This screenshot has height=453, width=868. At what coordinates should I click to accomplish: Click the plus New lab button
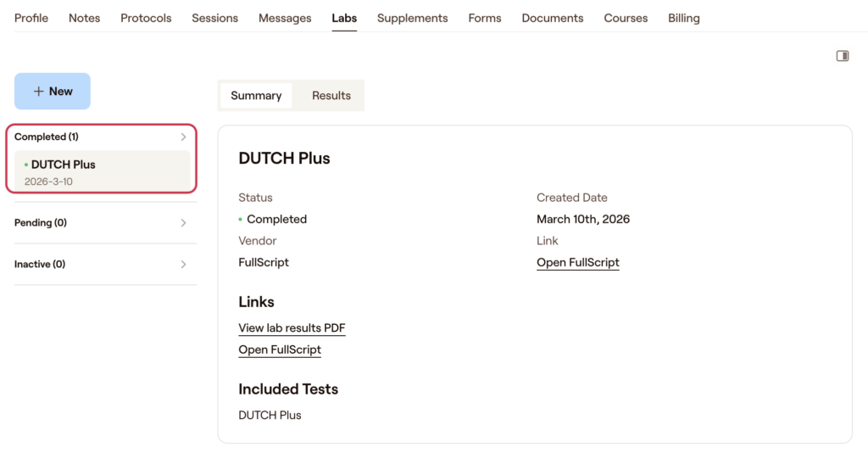(53, 92)
